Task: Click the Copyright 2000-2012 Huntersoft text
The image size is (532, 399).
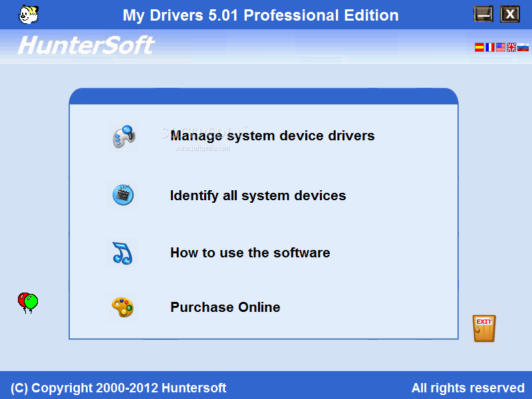Action: (118, 388)
